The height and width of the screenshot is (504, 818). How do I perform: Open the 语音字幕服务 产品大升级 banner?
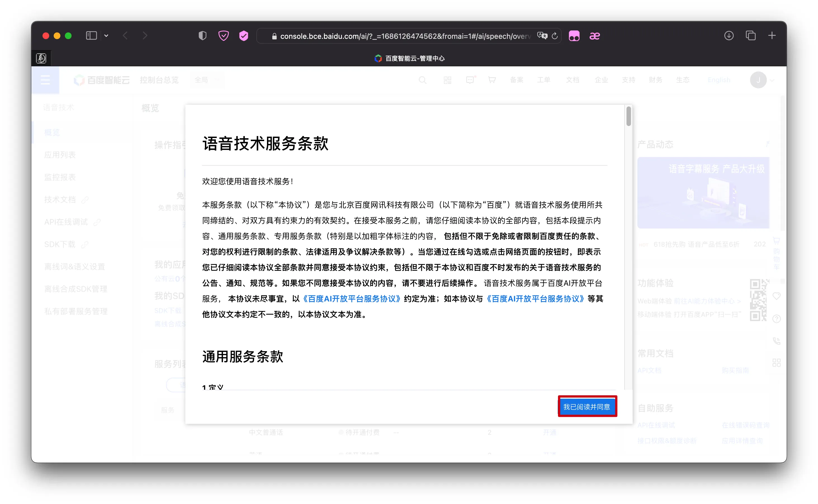tap(703, 193)
